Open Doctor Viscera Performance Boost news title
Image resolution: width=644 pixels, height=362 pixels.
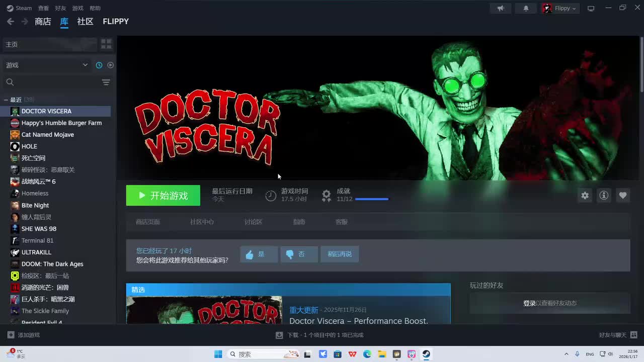click(359, 321)
